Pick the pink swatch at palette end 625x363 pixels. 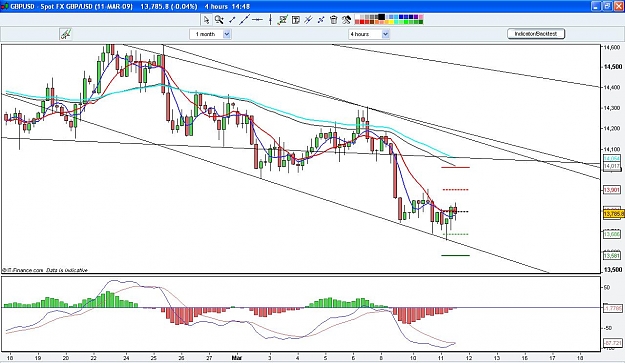tap(421, 17)
